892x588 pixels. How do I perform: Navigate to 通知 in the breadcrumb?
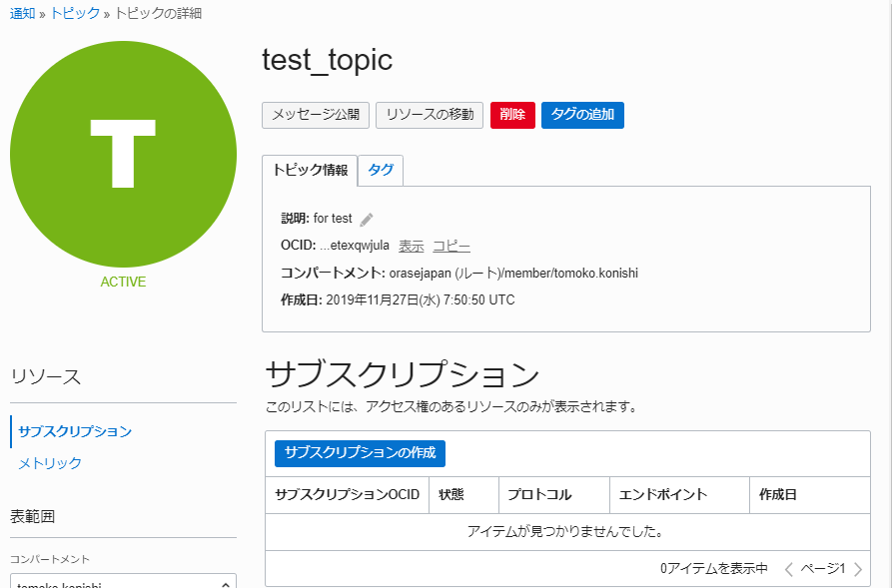23,13
